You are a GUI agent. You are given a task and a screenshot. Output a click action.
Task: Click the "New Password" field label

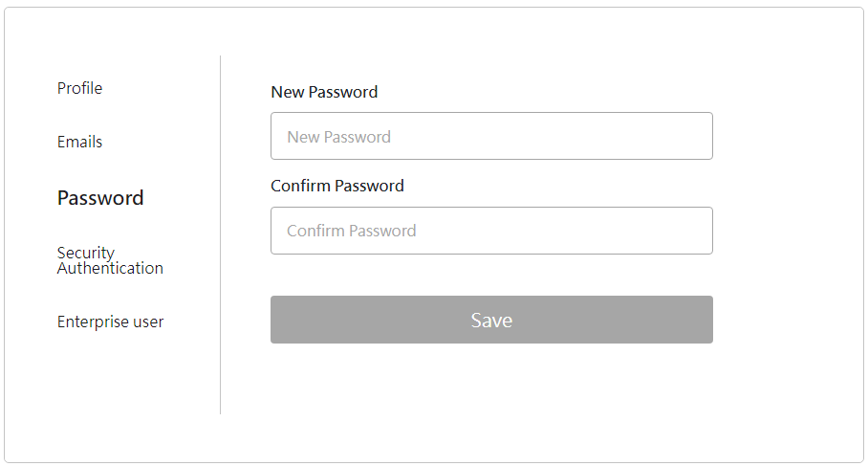pos(324,92)
